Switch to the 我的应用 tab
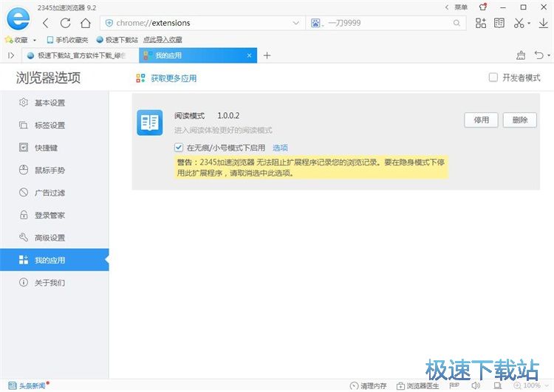The height and width of the screenshot is (392, 554). [x=198, y=55]
